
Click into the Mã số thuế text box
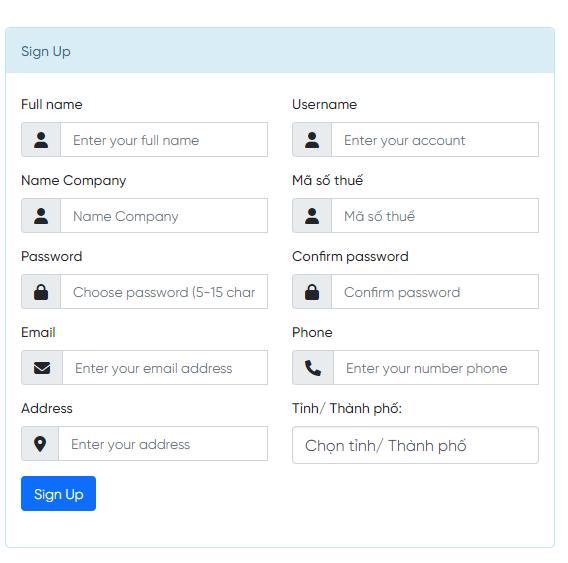click(435, 216)
